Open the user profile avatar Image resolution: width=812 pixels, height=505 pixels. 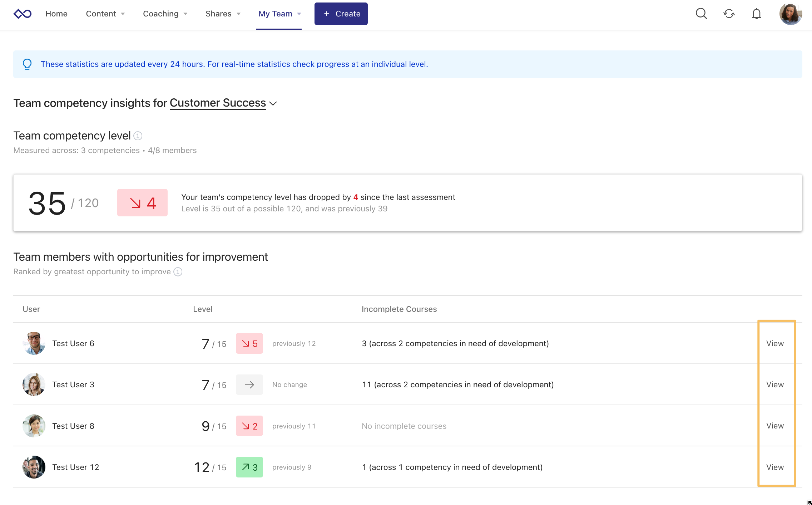click(791, 14)
